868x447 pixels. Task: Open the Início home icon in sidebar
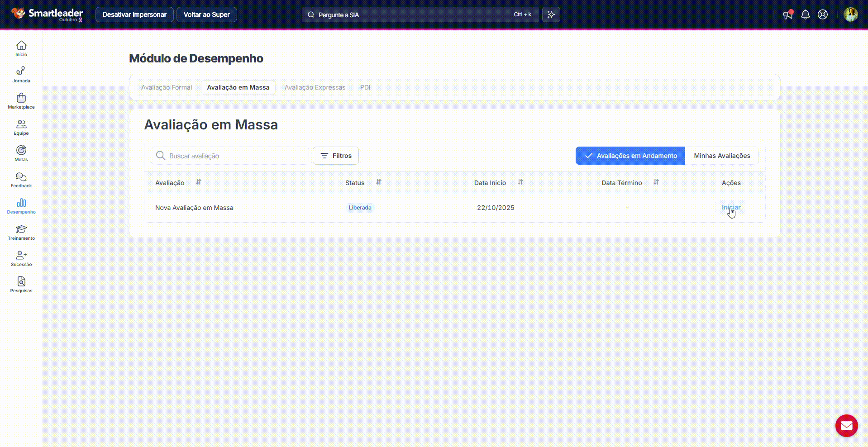click(21, 46)
